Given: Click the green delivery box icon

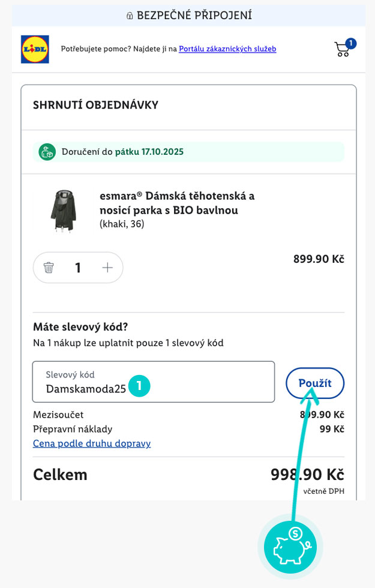Looking at the screenshot, I should (x=47, y=152).
